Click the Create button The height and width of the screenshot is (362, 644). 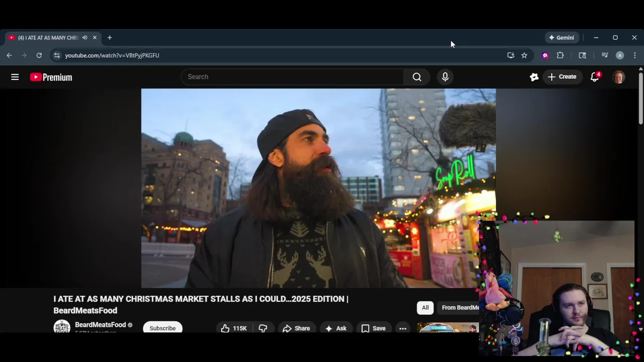562,77
